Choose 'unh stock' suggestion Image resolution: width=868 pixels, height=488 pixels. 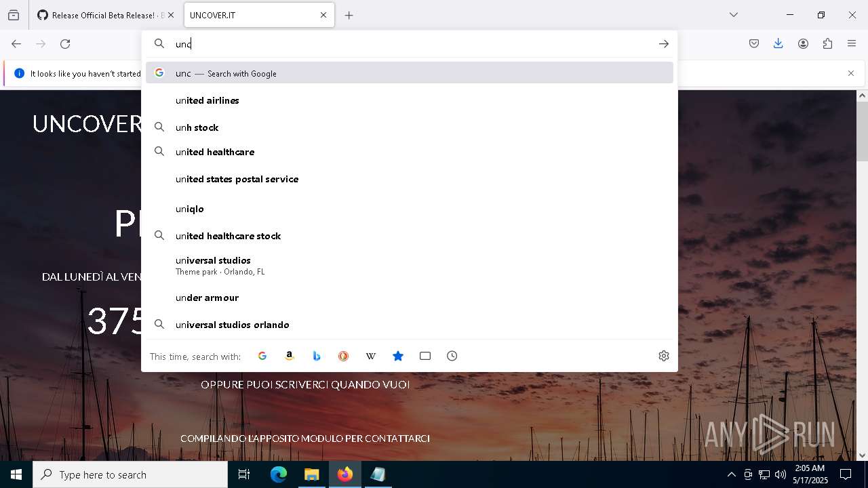[x=409, y=127]
